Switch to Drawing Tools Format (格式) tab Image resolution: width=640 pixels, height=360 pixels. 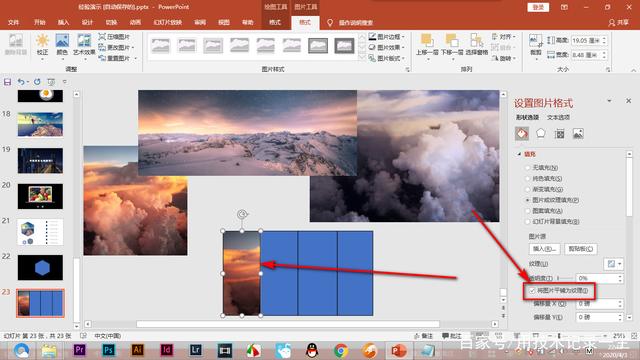275,22
